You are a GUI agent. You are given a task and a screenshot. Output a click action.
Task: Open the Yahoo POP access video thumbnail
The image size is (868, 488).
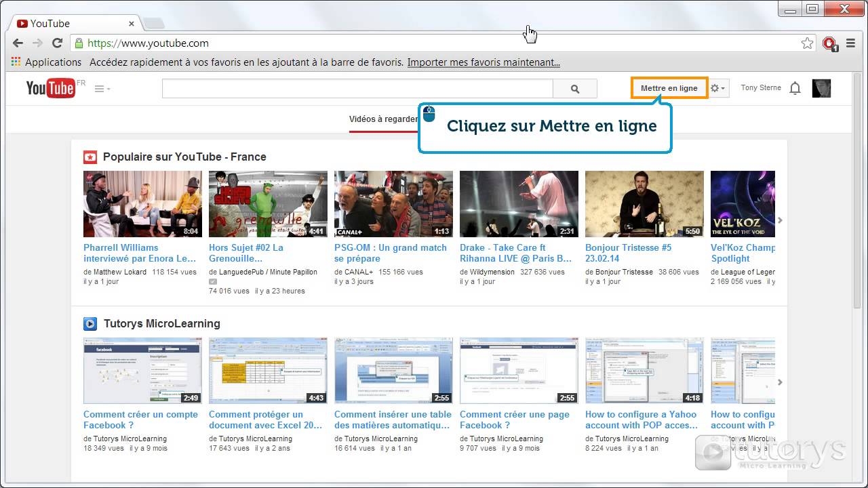click(x=644, y=371)
